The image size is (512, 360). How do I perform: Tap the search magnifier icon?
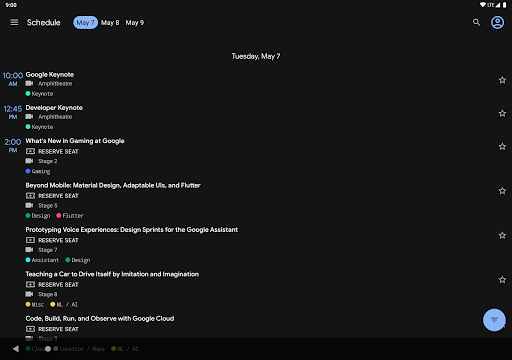(x=477, y=22)
